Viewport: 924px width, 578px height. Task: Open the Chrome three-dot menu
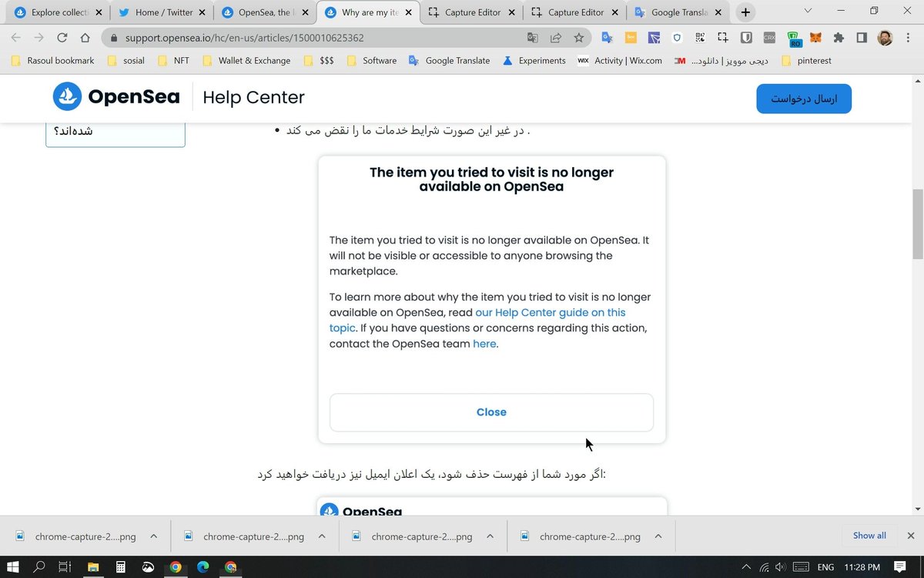coord(909,38)
